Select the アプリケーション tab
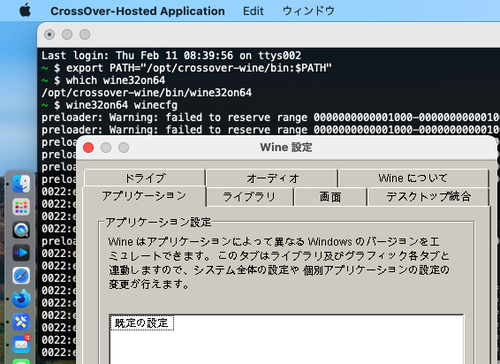The height and width of the screenshot is (364, 500). coord(144,196)
